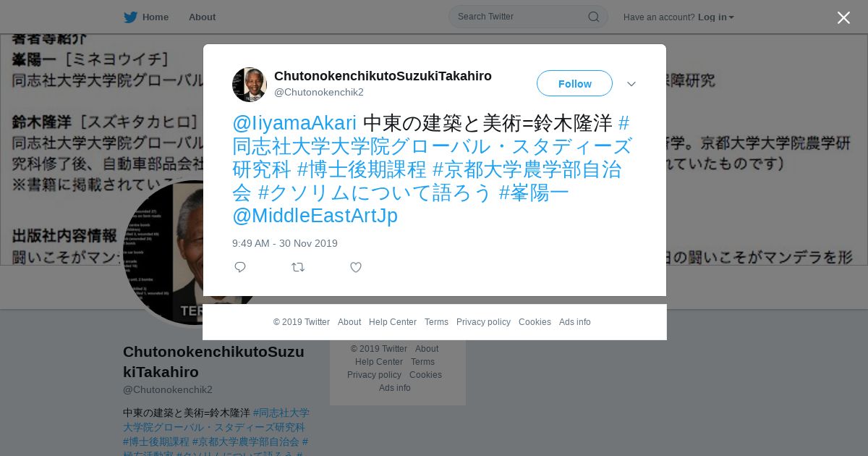This screenshot has height=456, width=868.
Task: Open hashtag #博士後期課程
Action: tap(362, 169)
